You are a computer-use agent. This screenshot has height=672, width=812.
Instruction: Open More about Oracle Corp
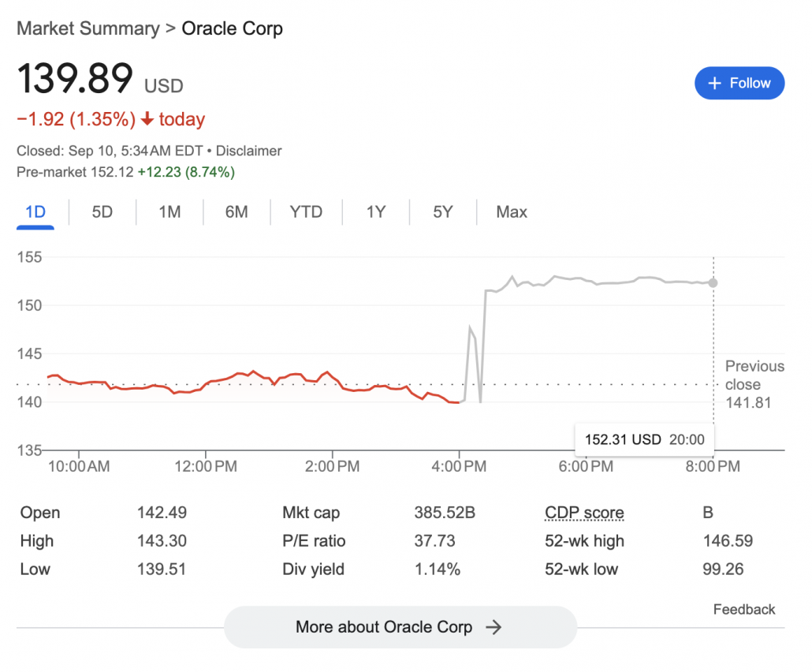click(x=400, y=627)
